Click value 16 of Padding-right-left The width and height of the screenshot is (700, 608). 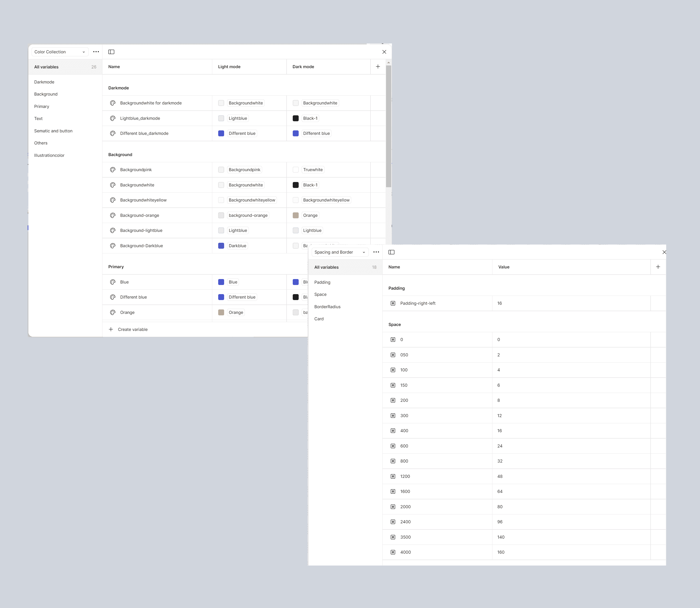pos(500,303)
